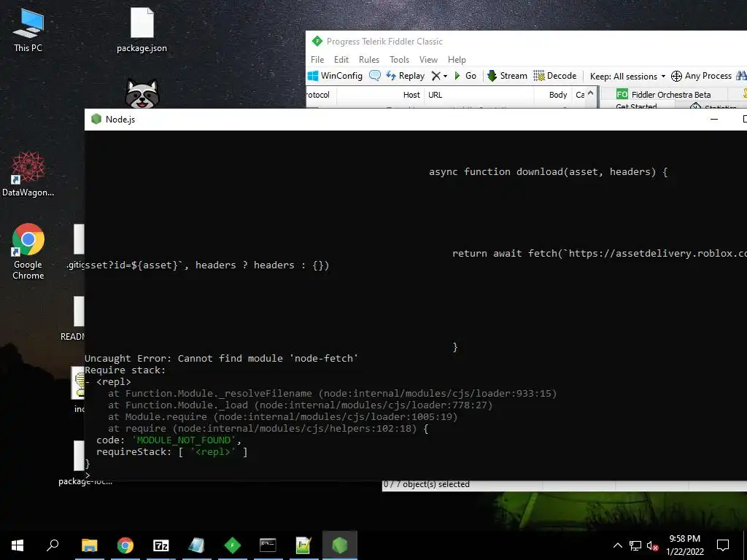Click Any Process target in Fiddler

[701, 76]
